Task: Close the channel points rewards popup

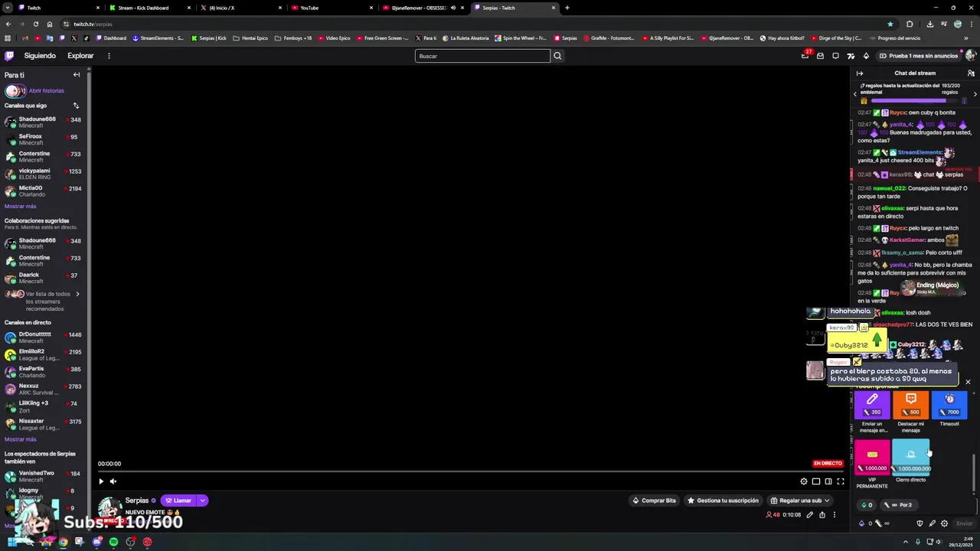Action: tap(968, 382)
